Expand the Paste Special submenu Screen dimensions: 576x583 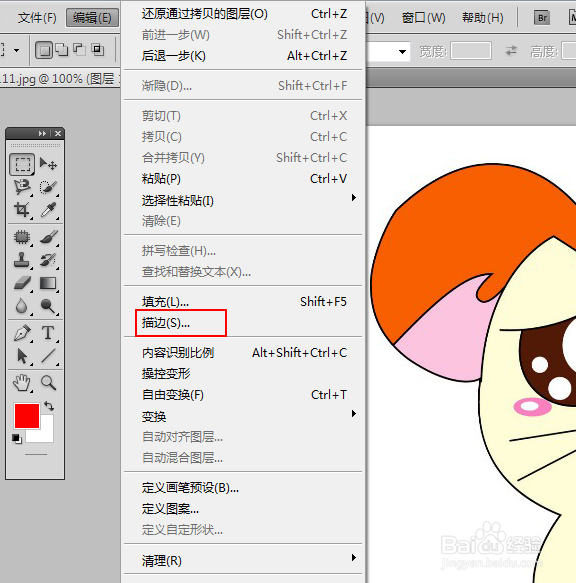[x=354, y=197]
